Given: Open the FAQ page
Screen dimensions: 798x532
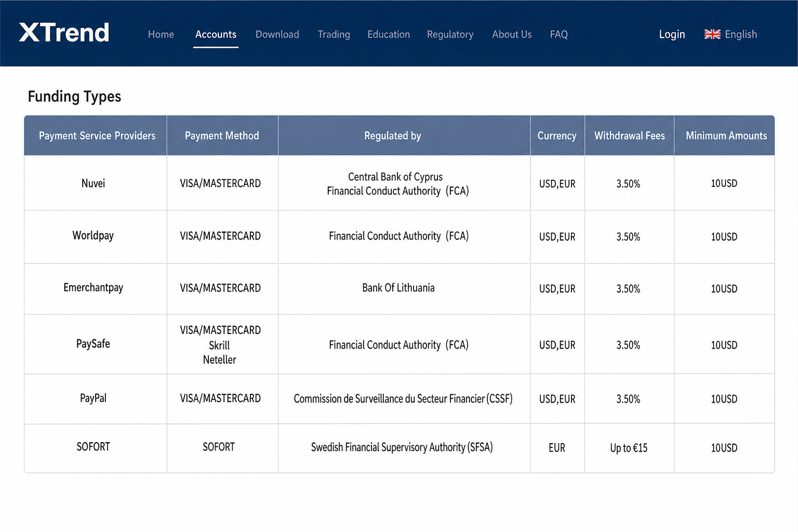Looking at the screenshot, I should pyautogui.click(x=559, y=34).
